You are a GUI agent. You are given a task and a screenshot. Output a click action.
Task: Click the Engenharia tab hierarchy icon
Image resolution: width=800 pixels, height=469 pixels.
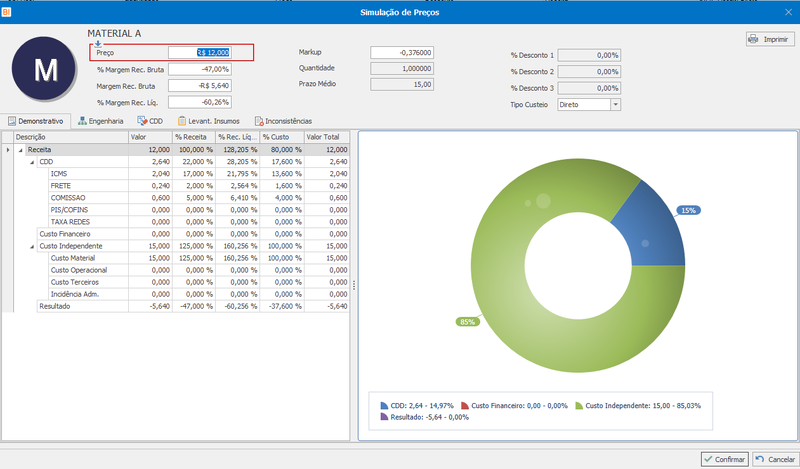[x=82, y=121]
